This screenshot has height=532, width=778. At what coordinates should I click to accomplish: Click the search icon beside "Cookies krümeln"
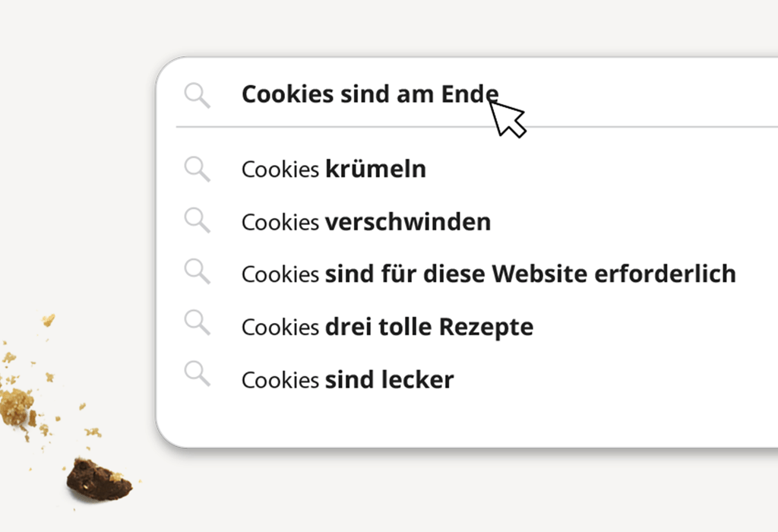click(x=197, y=168)
